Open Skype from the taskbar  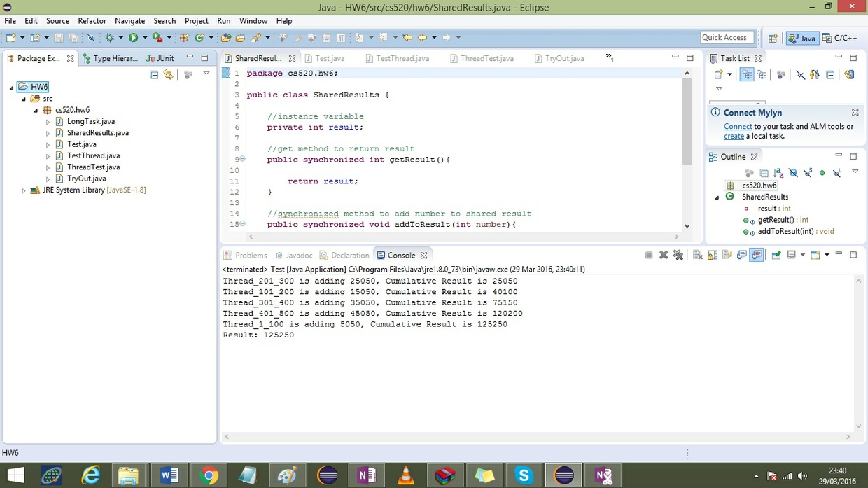pos(524,475)
